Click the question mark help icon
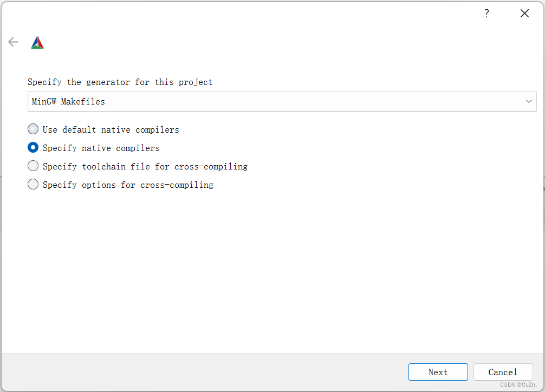Viewport: 545px width, 392px height. coord(486,14)
